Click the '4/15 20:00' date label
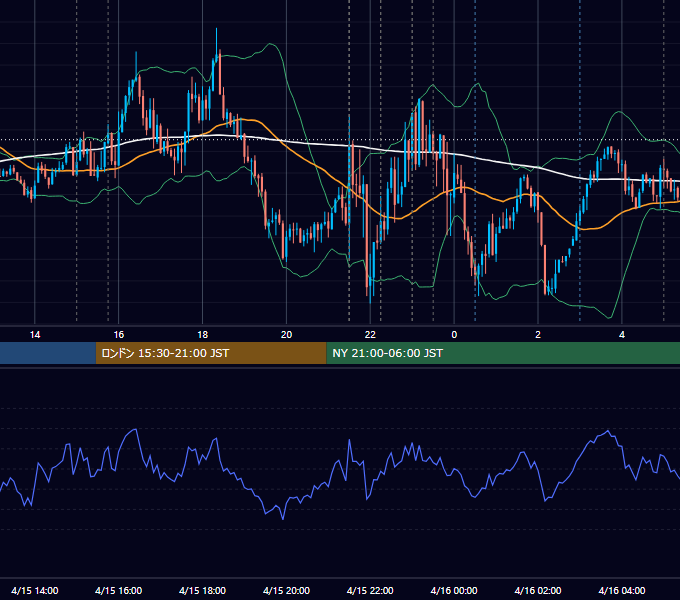 point(286,590)
